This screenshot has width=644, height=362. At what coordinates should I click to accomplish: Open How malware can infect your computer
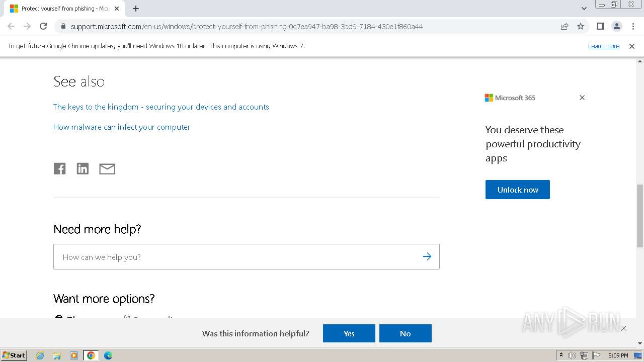coord(122,127)
